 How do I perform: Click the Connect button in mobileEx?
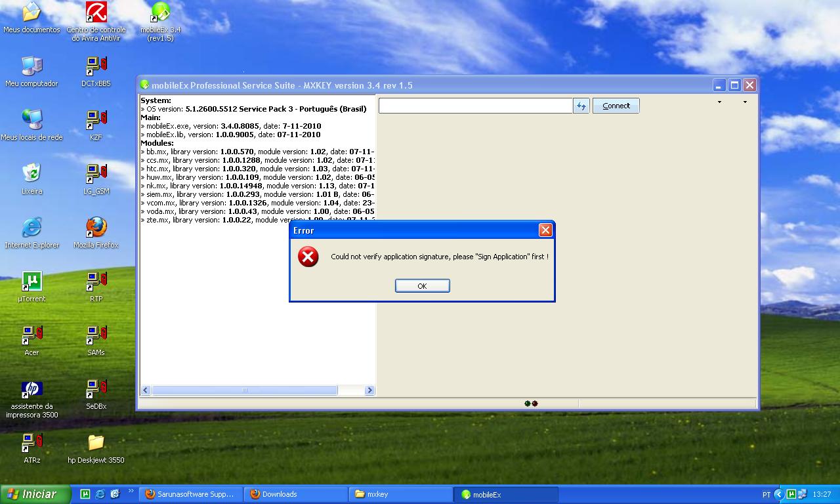(x=616, y=106)
